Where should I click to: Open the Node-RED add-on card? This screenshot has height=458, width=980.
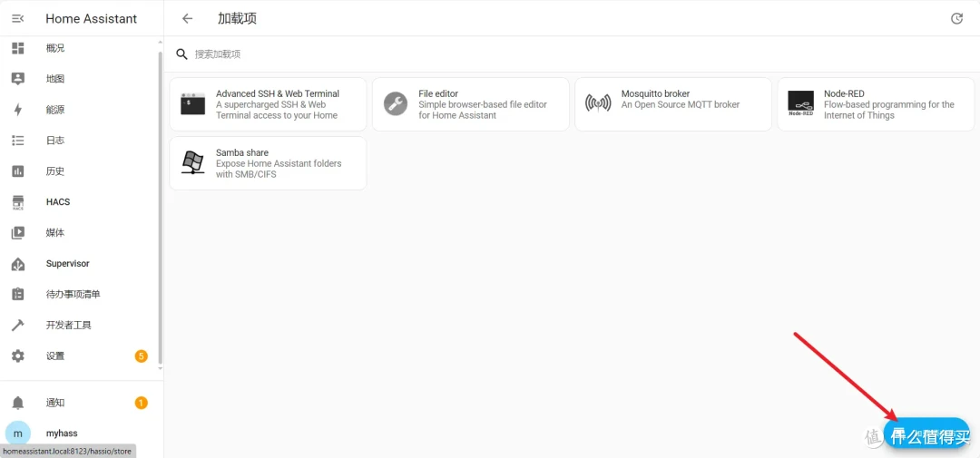pyautogui.click(x=876, y=104)
